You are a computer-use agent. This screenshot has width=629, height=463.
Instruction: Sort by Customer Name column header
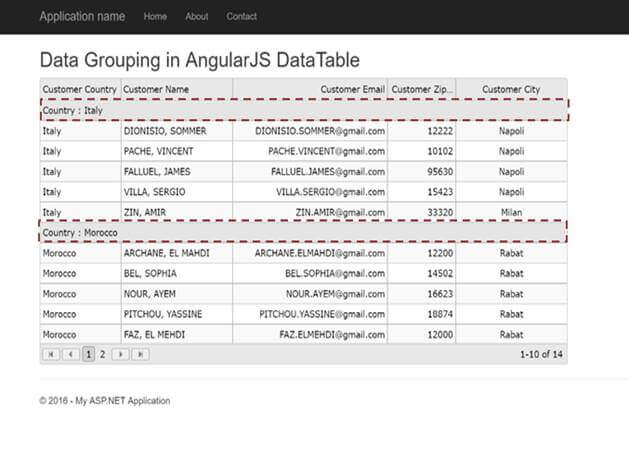click(x=177, y=89)
